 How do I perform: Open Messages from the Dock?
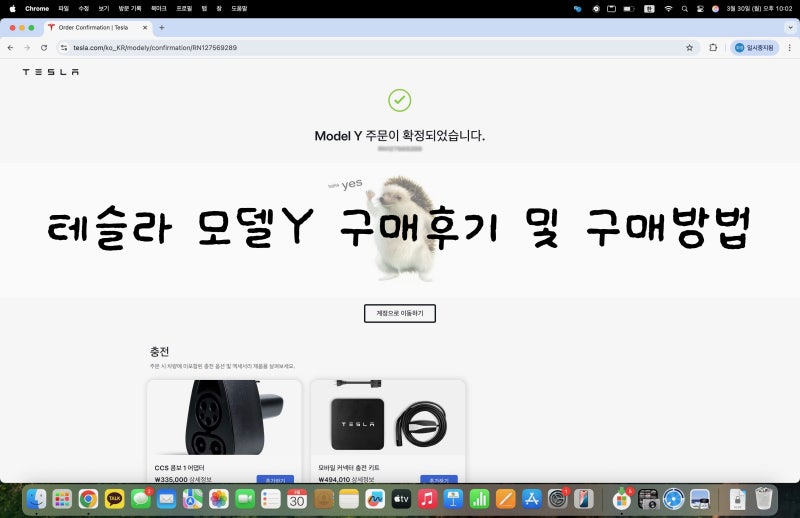[x=140, y=499]
